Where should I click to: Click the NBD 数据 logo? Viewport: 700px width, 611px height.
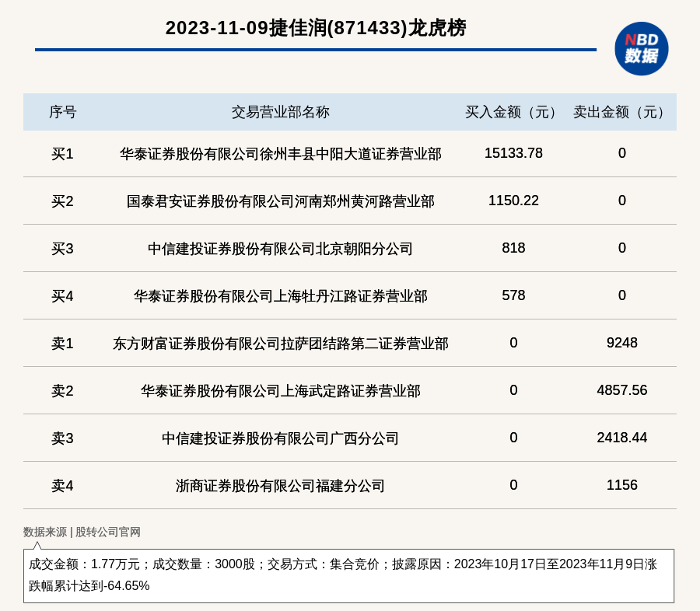[x=641, y=49]
